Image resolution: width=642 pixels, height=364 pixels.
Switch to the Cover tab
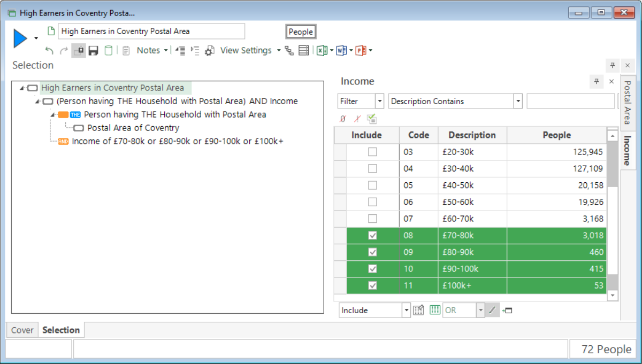(22, 330)
